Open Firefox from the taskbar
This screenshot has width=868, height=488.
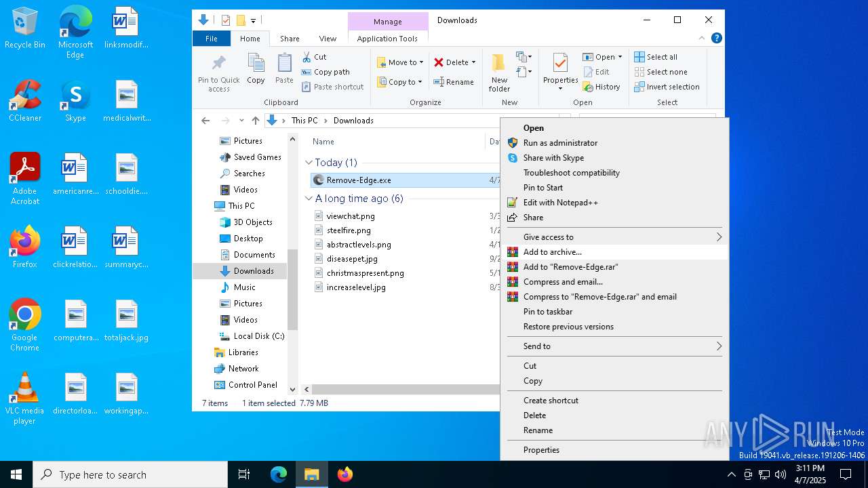[x=345, y=474]
